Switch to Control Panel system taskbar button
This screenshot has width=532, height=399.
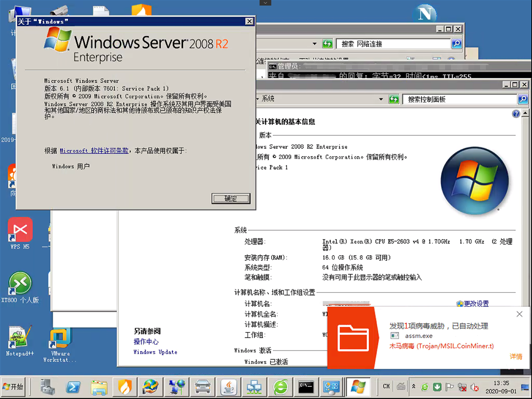pos(332,387)
